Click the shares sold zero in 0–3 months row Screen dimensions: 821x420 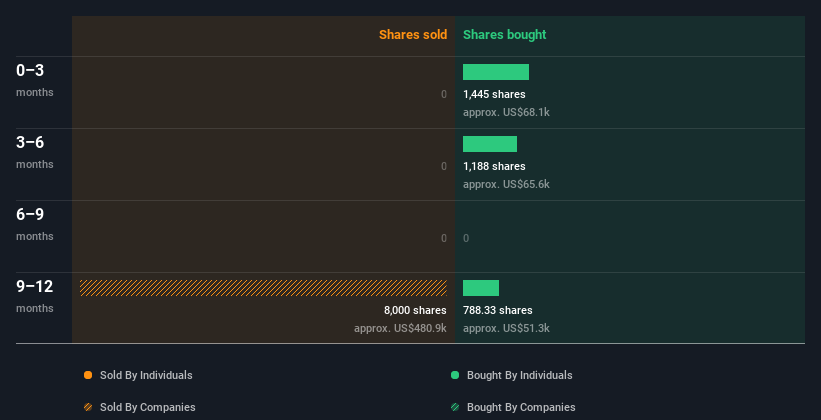pos(444,94)
